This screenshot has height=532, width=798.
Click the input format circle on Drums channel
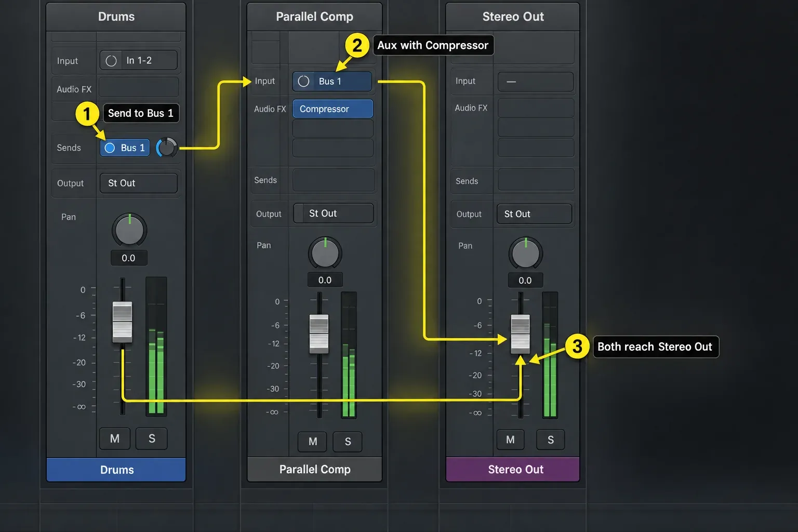pos(111,61)
